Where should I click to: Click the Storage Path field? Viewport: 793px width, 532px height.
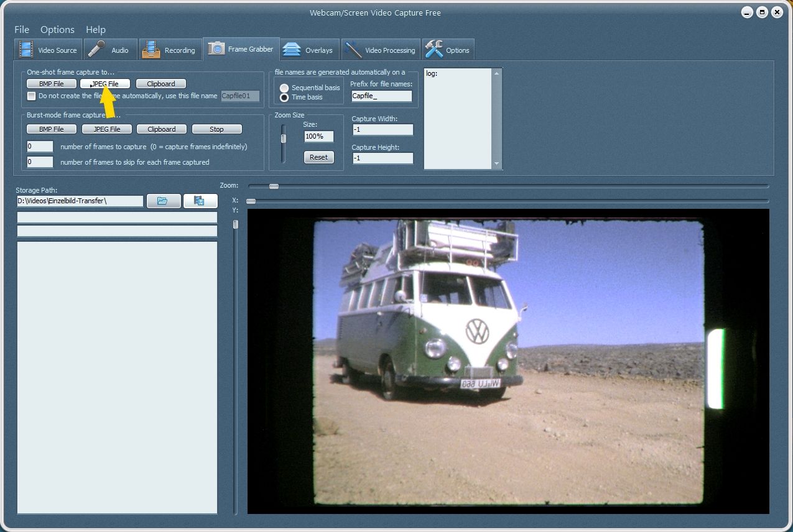click(80, 201)
